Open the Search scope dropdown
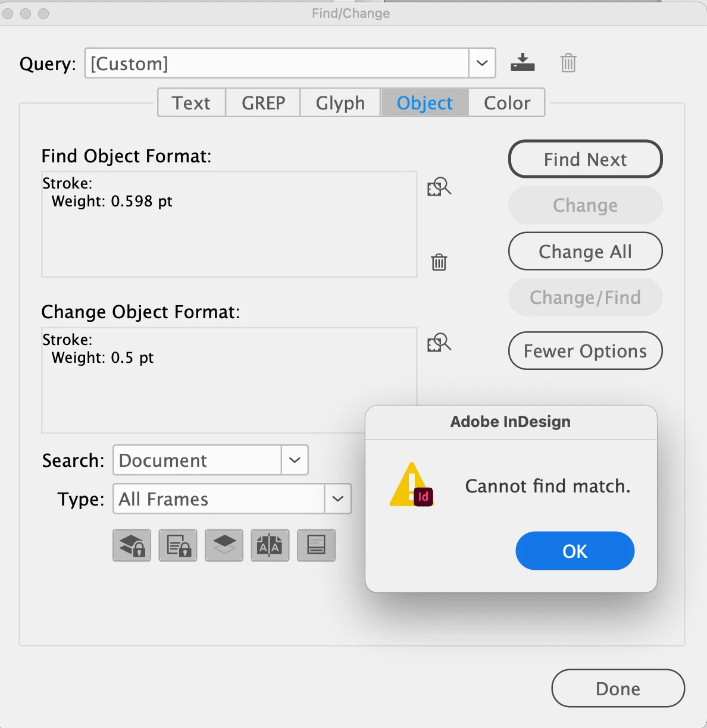The width and height of the screenshot is (707, 728). (294, 460)
